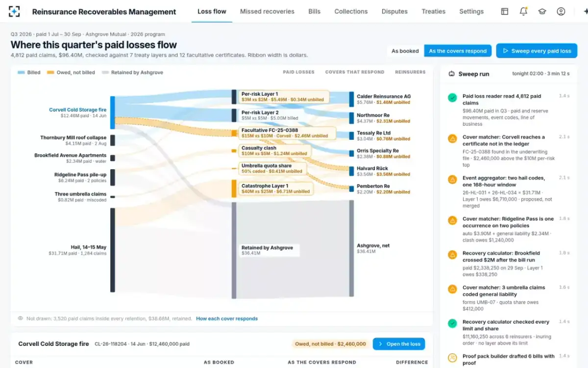Click warning icon for Ridgeline Pass step

tap(452, 221)
